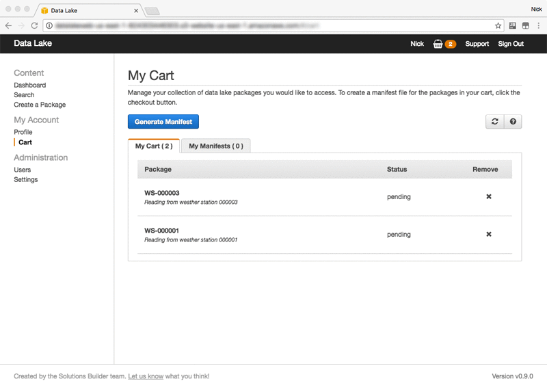Reload the page in browser
The image size is (547, 392).
pos(34,25)
